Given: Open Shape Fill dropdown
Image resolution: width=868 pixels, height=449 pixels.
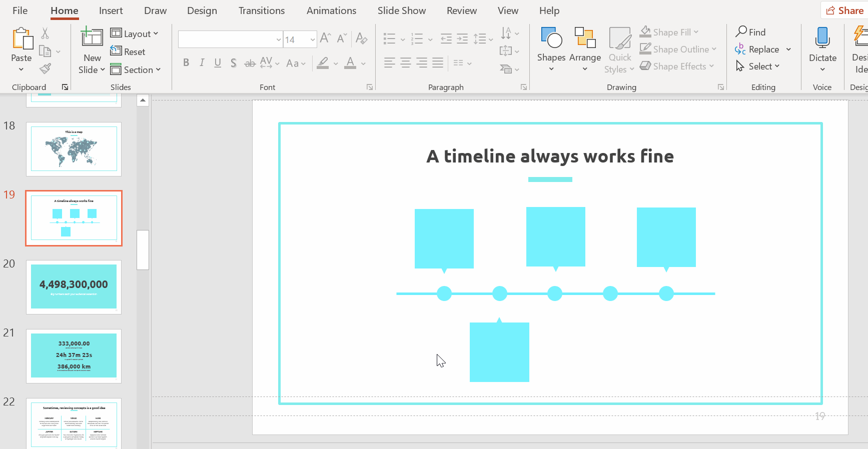Looking at the screenshot, I should click(x=669, y=32).
